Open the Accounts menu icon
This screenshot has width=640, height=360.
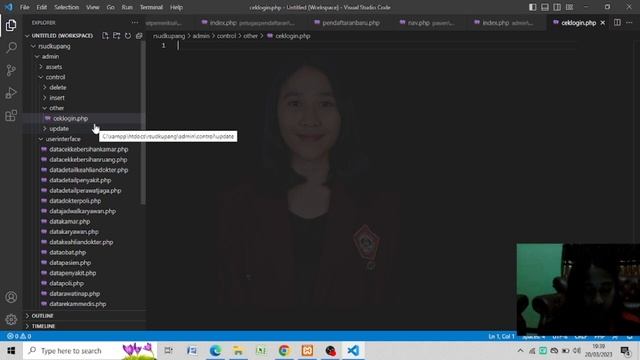[11, 297]
